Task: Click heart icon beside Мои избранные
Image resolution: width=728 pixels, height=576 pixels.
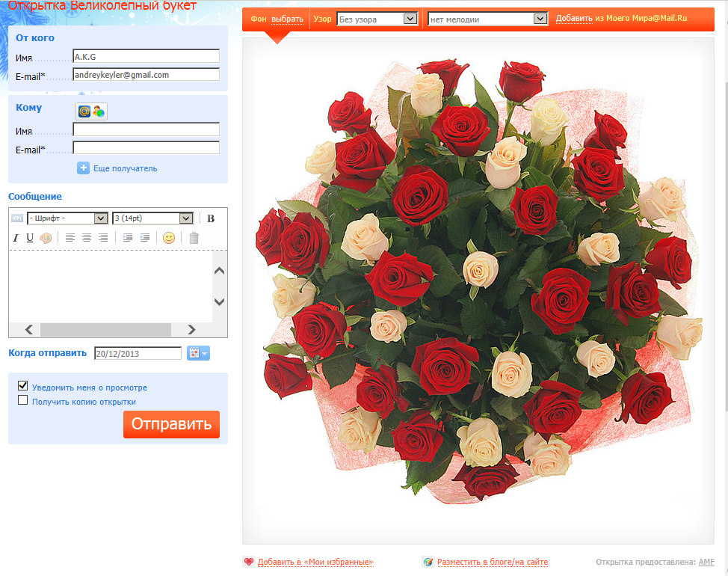Action: click(x=249, y=562)
